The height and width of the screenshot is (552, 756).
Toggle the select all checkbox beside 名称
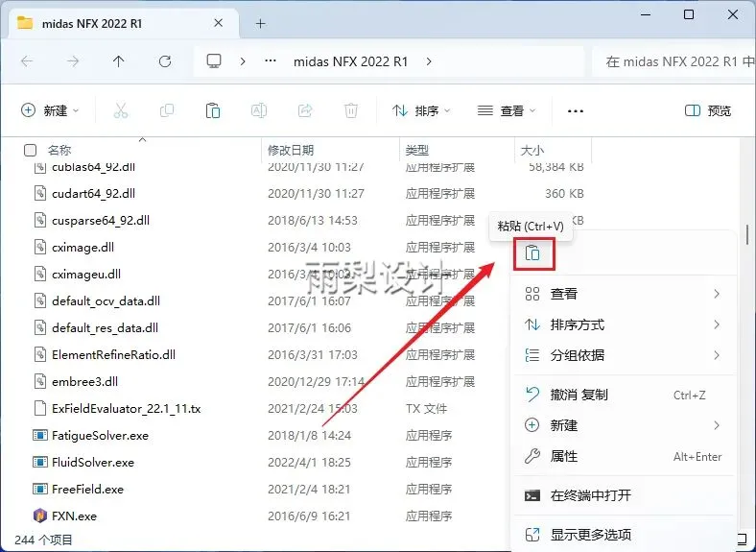click(30, 150)
